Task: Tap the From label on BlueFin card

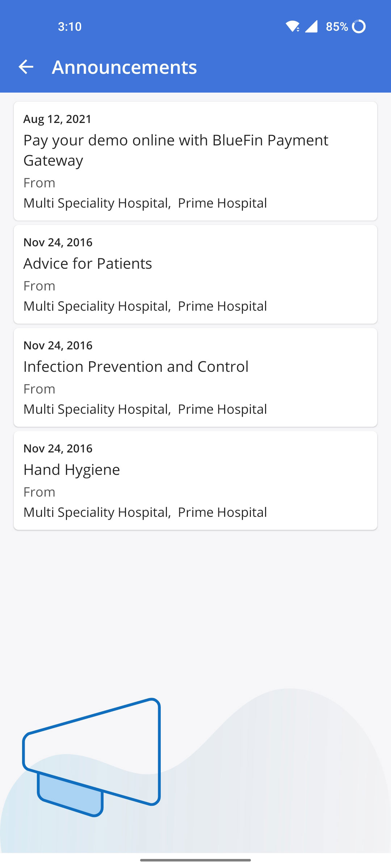Action: pos(39,183)
